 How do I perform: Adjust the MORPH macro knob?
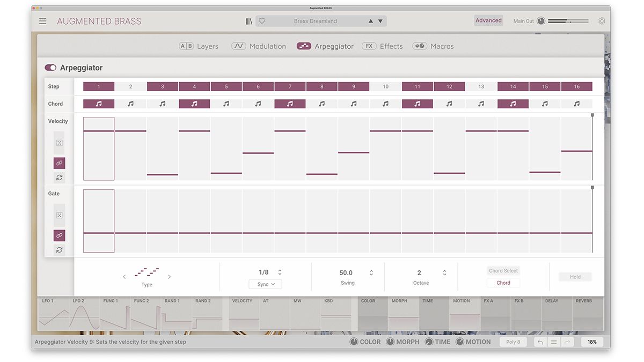[390, 342]
